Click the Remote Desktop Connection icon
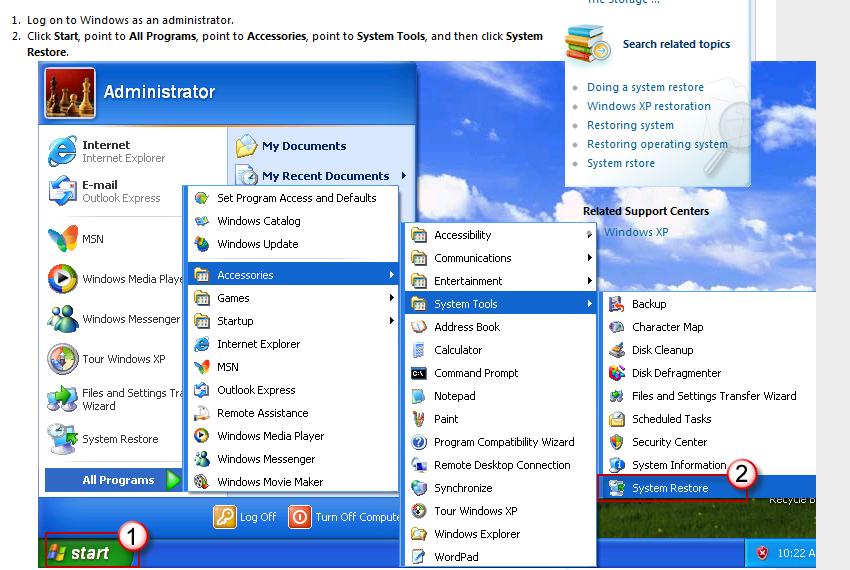This screenshot has height=570, width=850. [x=418, y=465]
